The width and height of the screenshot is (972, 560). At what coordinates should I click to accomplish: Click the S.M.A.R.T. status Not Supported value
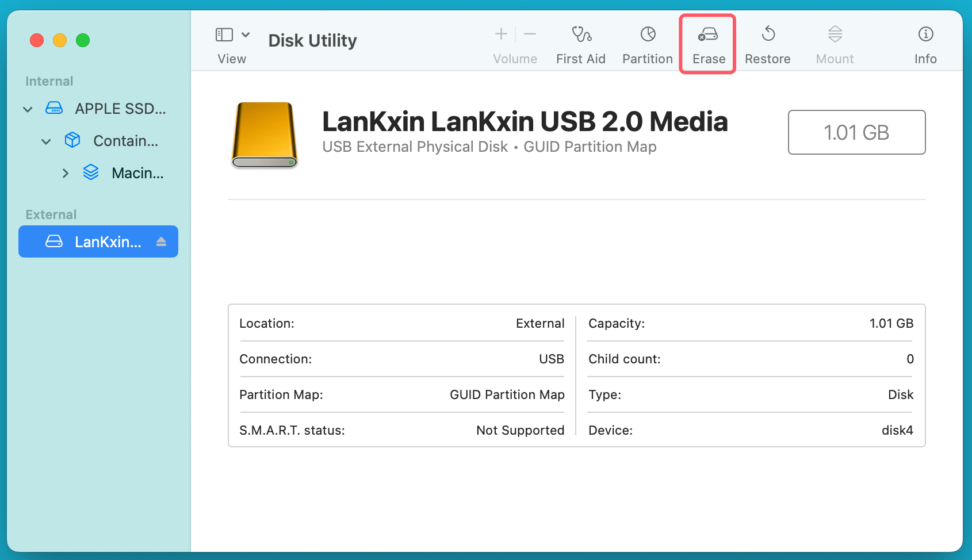point(521,430)
